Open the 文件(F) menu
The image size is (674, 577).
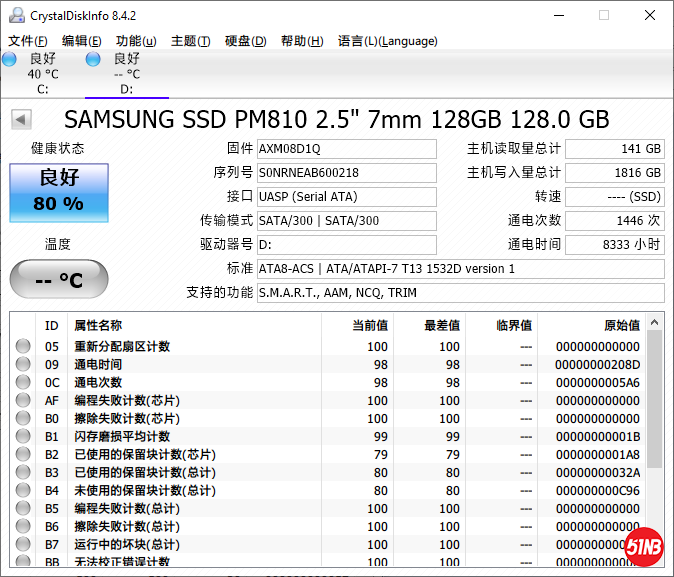[x=28, y=41]
